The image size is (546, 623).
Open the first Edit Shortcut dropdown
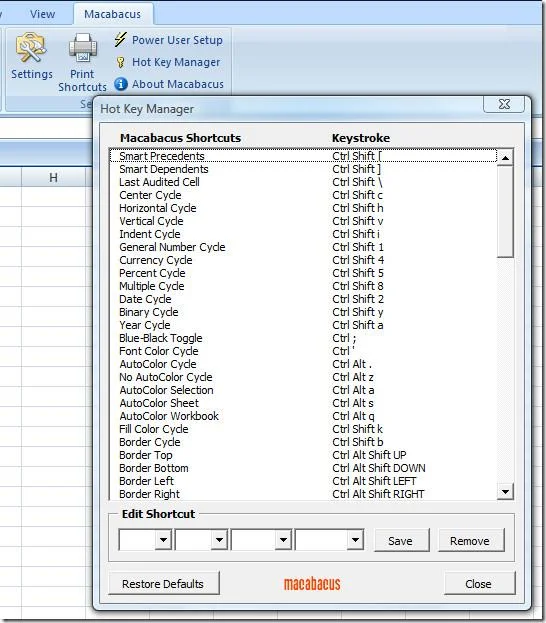[163, 540]
